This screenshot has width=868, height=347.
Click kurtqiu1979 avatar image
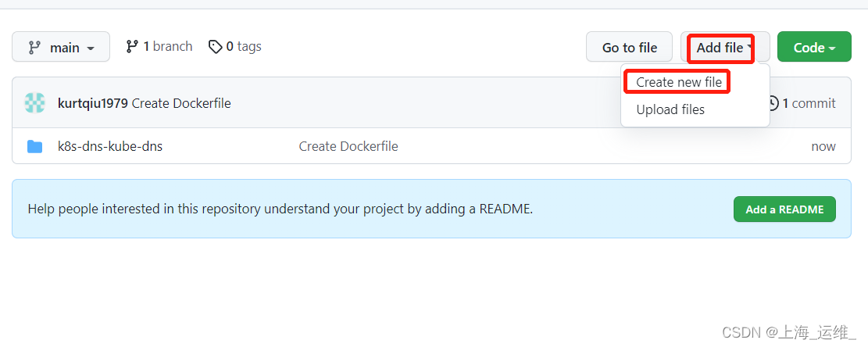tap(35, 103)
